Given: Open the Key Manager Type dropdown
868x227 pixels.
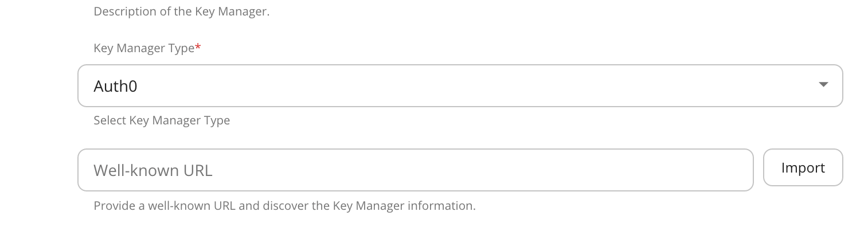Looking at the screenshot, I should pos(460,85).
